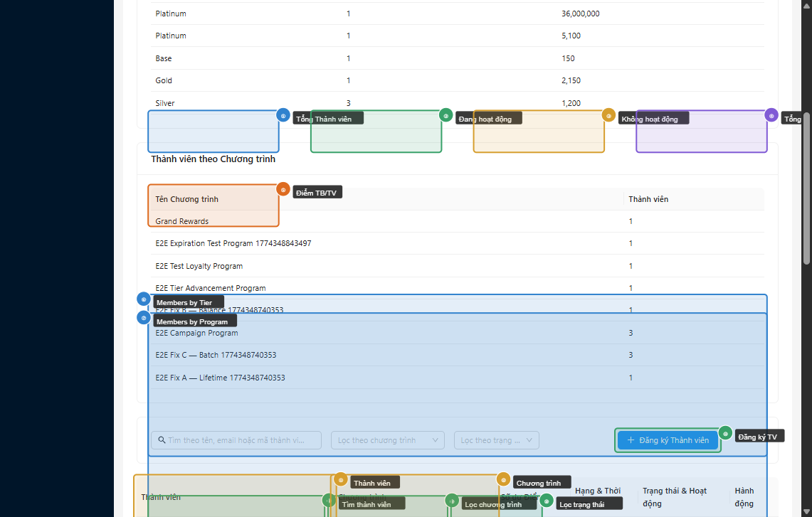Click the purple annotation marker icon

[x=771, y=115]
